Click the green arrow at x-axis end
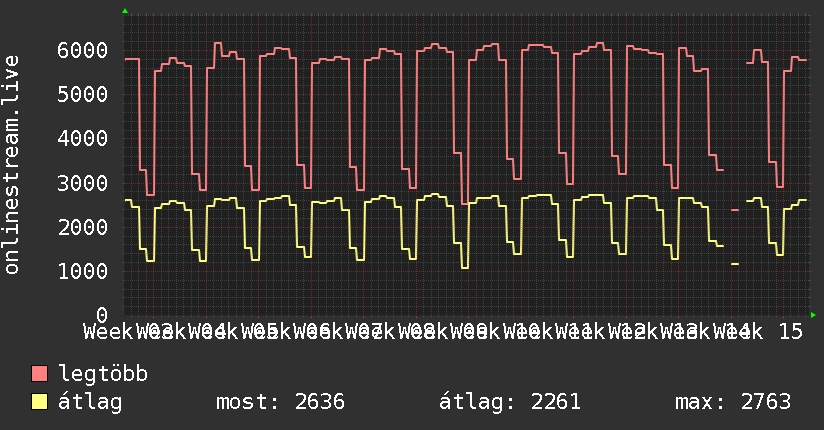The height and width of the screenshot is (430, 824). coord(813,315)
